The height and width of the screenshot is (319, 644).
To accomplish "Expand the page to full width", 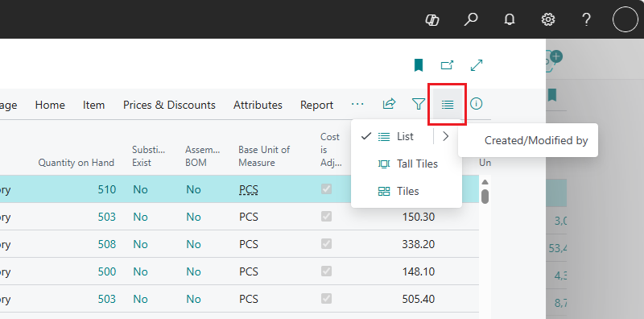I will pos(477,65).
